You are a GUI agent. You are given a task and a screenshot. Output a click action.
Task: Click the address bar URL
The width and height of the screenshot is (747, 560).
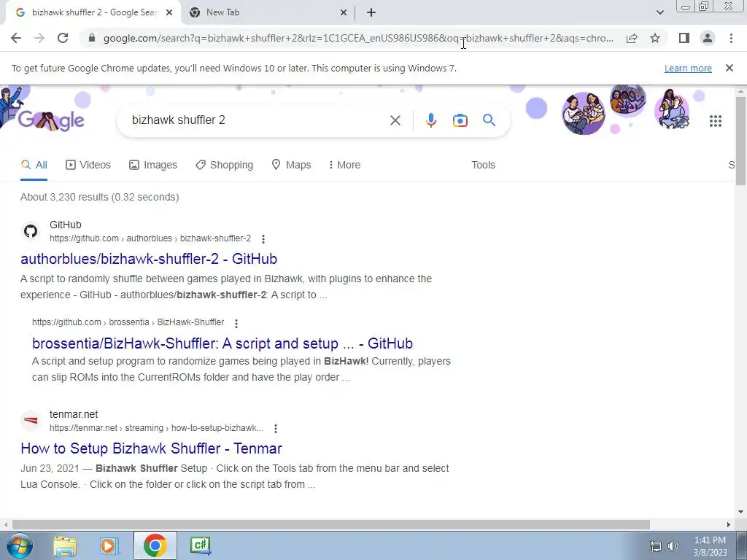coord(358,38)
